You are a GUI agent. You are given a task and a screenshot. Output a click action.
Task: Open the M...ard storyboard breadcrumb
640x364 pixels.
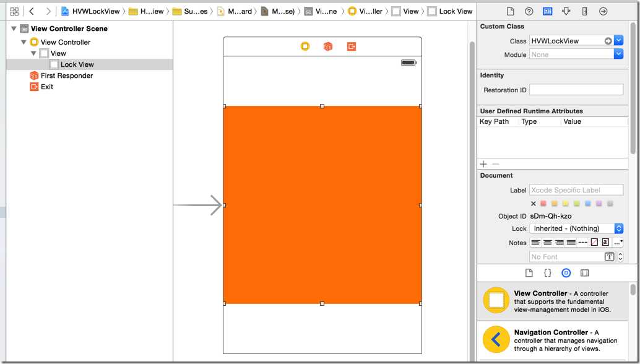click(x=235, y=11)
